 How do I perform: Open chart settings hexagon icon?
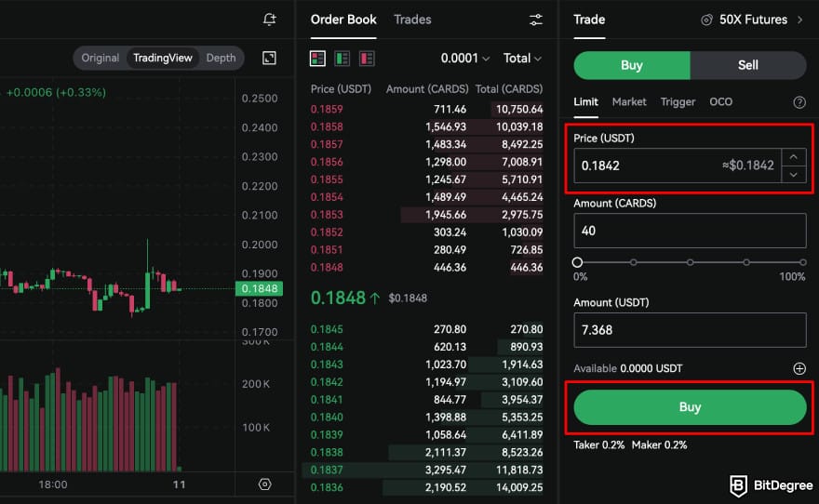pos(265,484)
